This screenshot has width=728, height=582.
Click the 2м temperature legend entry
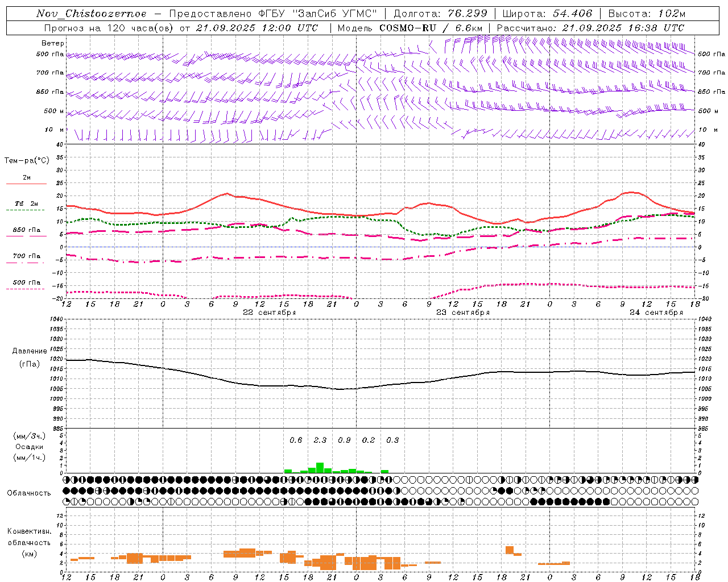coord(27,177)
